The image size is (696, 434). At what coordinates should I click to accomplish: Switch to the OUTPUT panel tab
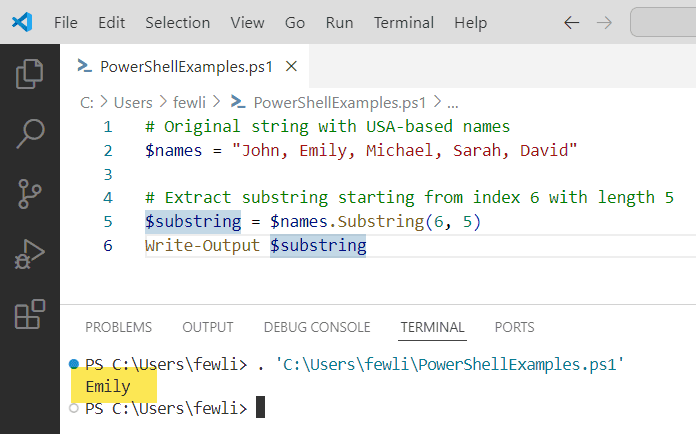[208, 327]
